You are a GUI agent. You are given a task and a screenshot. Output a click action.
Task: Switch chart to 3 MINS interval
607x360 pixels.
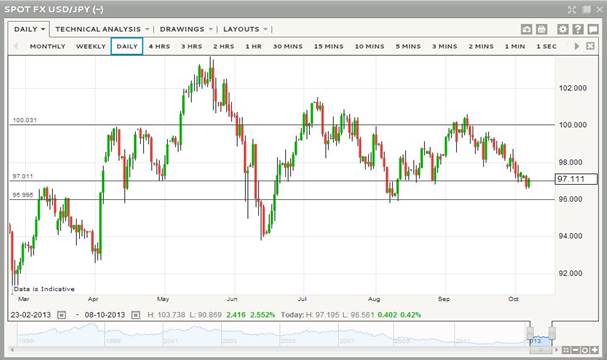pyautogui.click(x=445, y=46)
